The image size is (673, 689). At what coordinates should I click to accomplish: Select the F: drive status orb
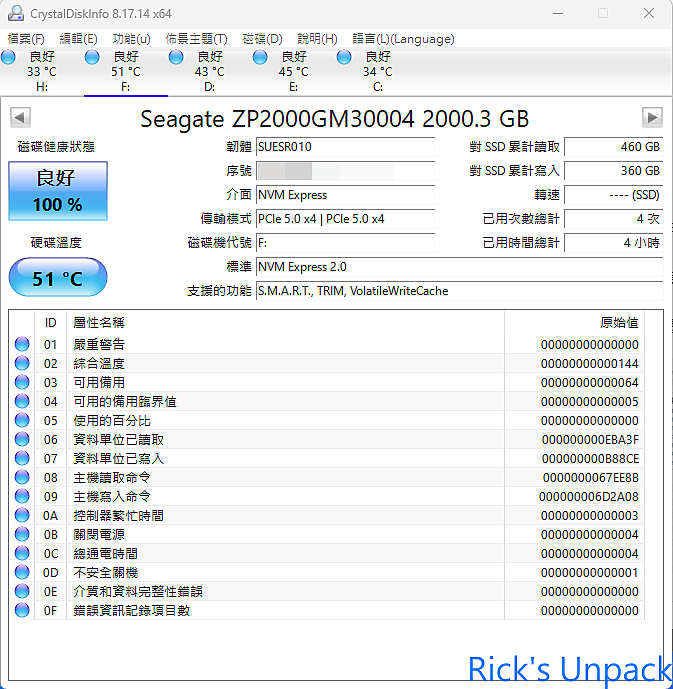tap(92, 57)
